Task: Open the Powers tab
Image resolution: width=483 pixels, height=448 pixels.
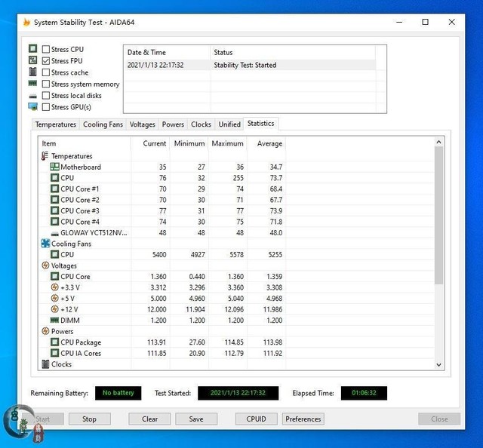Action: 173,124
